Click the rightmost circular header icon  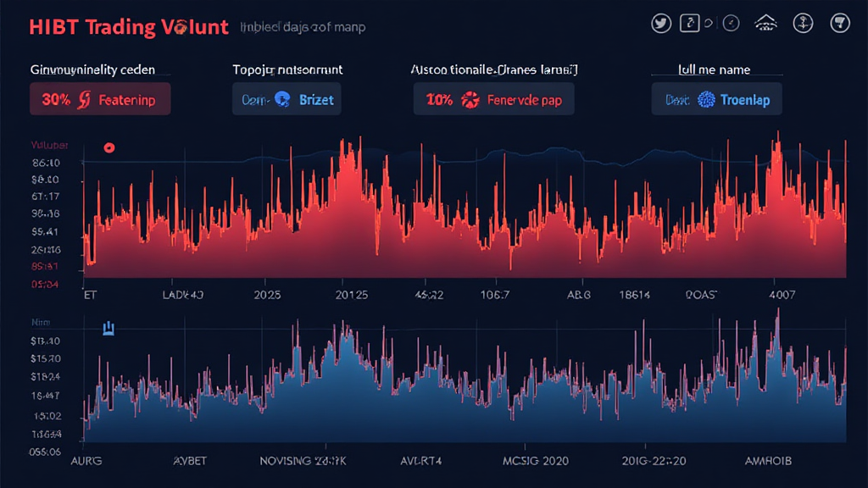click(838, 24)
